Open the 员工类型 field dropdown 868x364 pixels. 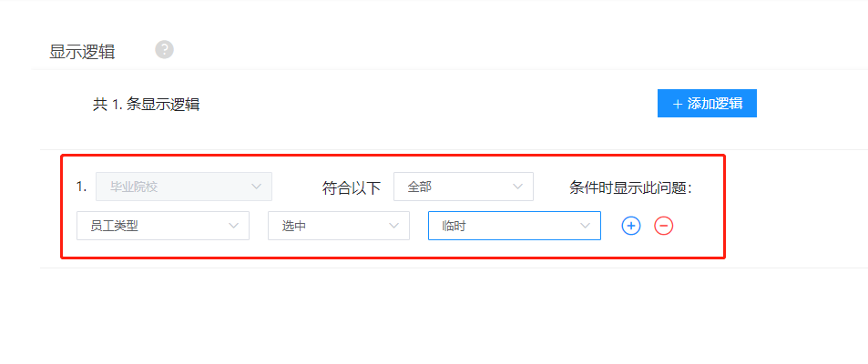(163, 226)
